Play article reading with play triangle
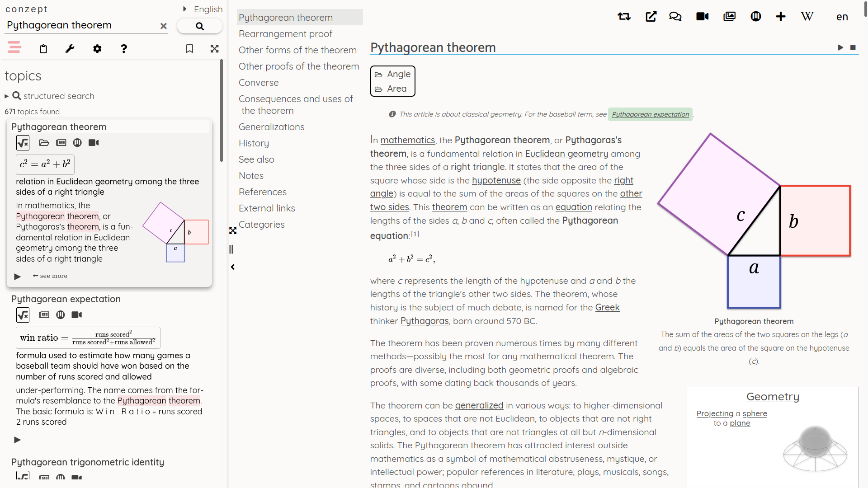 click(x=840, y=47)
